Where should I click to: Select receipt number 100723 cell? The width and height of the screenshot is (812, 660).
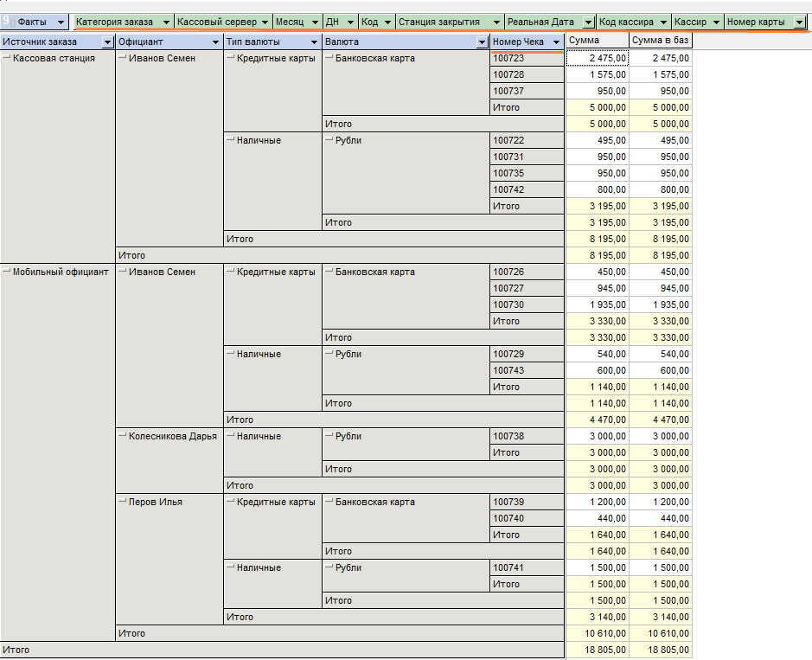[x=527, y=58]
